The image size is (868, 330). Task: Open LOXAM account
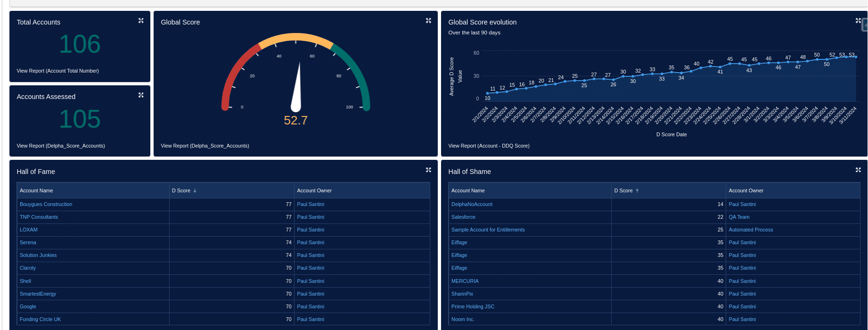[29, 230]
